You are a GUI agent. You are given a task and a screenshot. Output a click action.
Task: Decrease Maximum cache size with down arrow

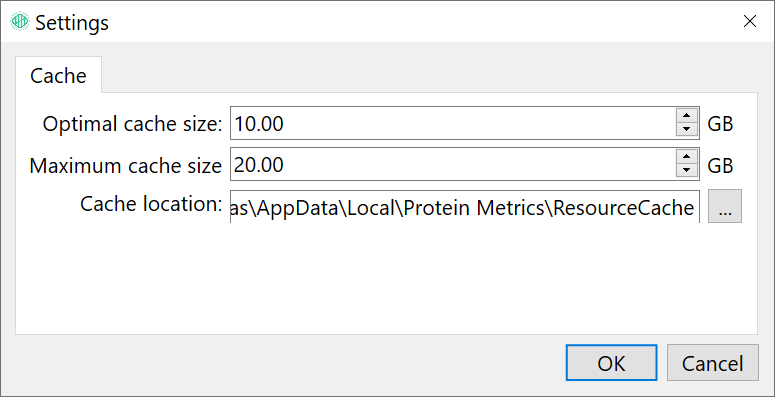click(686, 171)
